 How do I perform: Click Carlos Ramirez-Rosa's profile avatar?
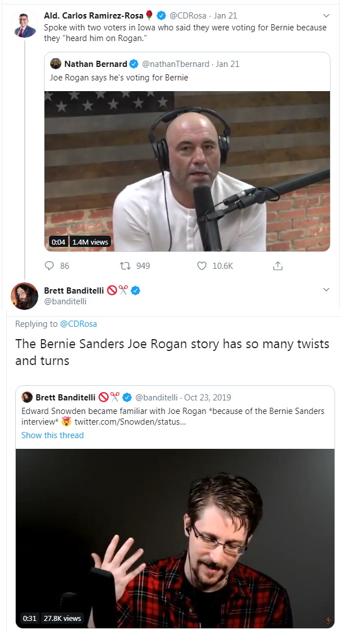25,25
